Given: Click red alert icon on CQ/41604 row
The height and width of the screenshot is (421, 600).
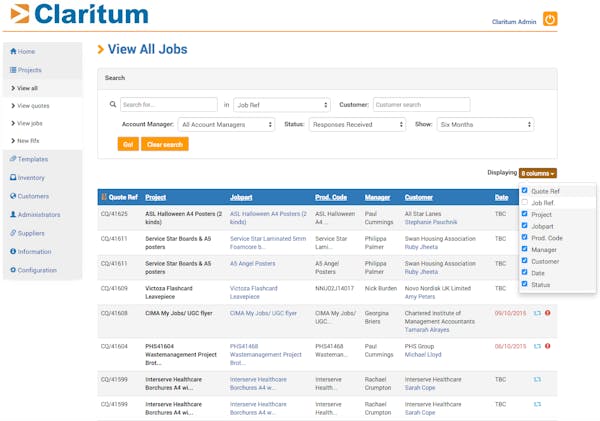Looking at the screenshot, I should [548, 346].
